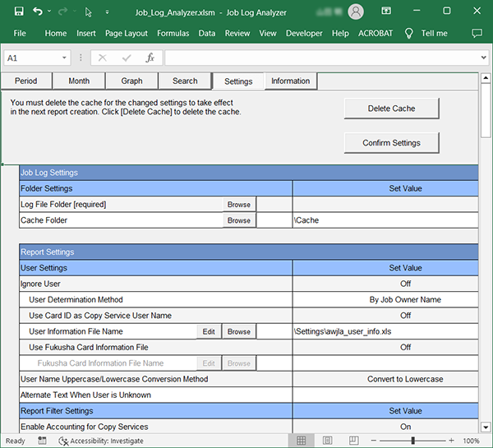
Task: Open the Insert ribbon tab
Action: (85, 33)
